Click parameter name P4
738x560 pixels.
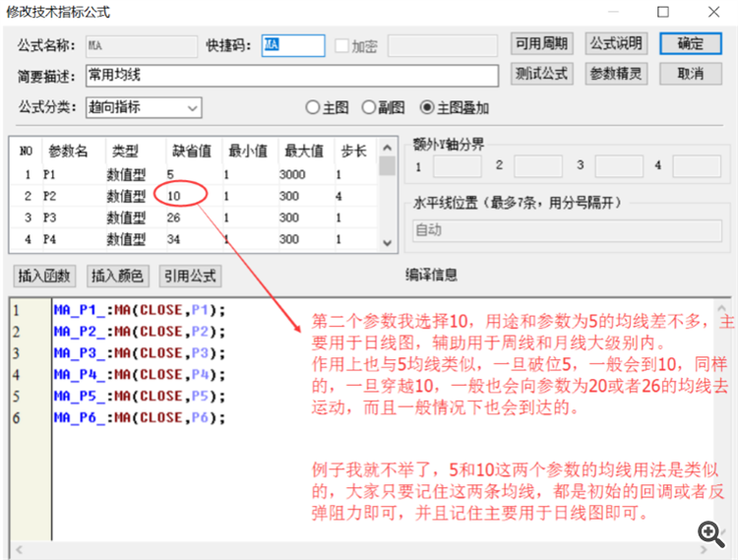tap(49, 239)
